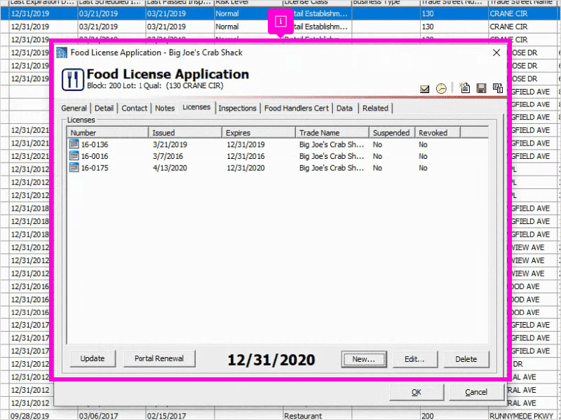Sort licenses by Issued column header
The height and width of the screenshot is (420, 561).
coord(185,133)
